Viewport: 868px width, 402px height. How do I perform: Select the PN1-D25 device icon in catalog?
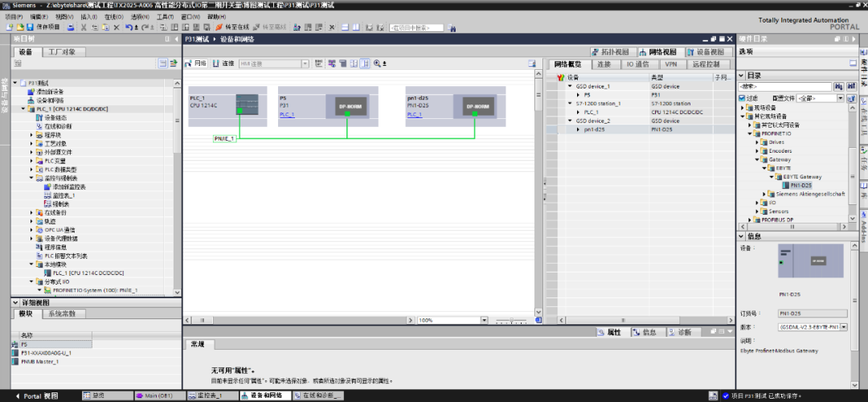click(x=786, y=186)
